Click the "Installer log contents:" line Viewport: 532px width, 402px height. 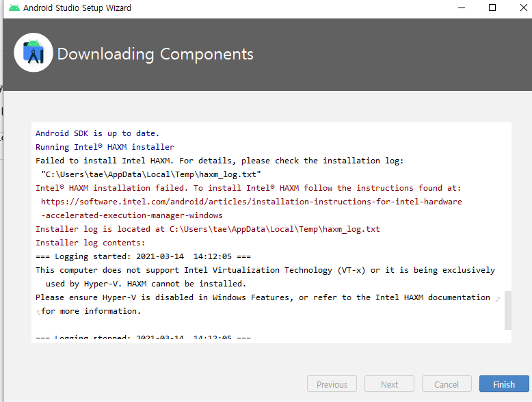click(x=90, y=243)
